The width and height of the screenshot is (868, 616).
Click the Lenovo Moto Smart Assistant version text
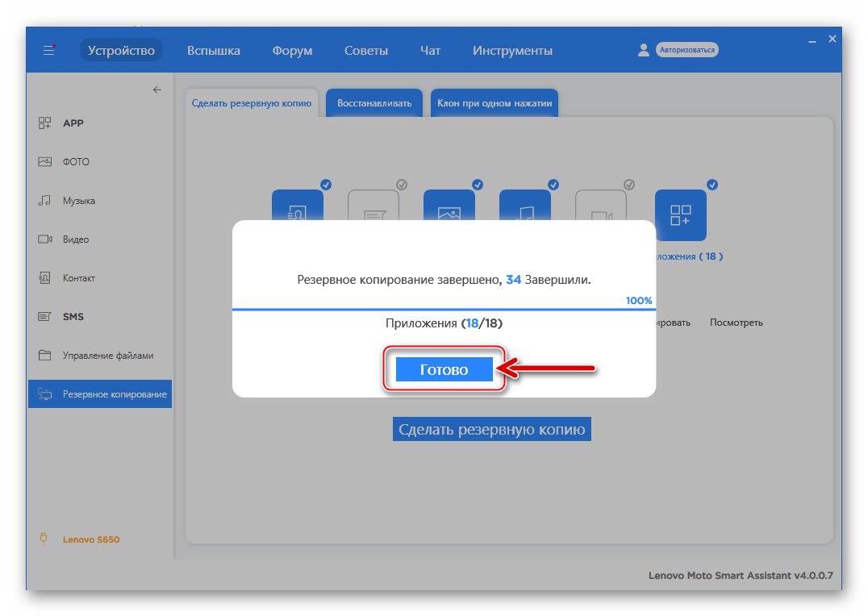coord(741,576)
